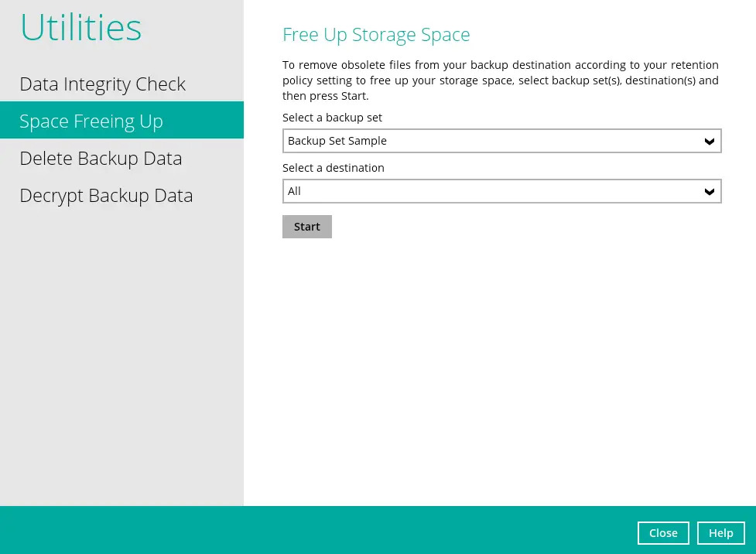The image size is (756, 554).
Task: Open the backup set combo box
Action: coord(495,141)
